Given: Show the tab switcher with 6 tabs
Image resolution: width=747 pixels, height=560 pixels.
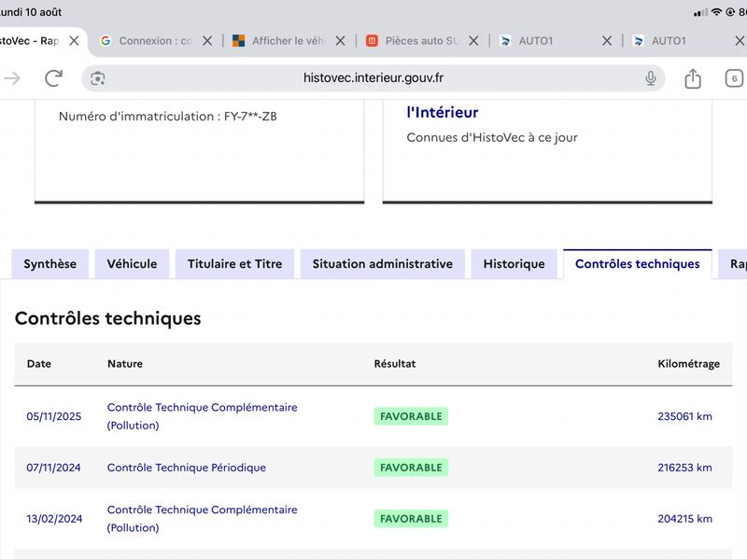Looking at the screenshot, I should [734, 78].
